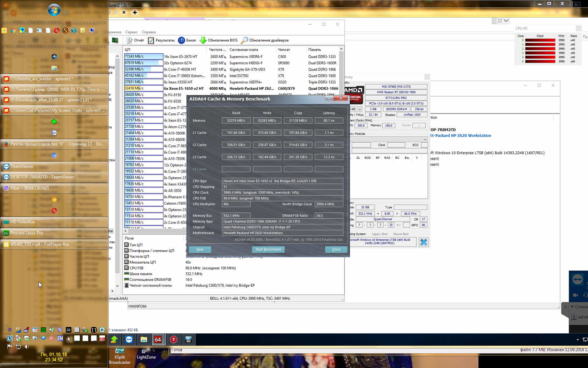Click the Start Benchmark button
The image size is (588, 368).
coord(268,250)
